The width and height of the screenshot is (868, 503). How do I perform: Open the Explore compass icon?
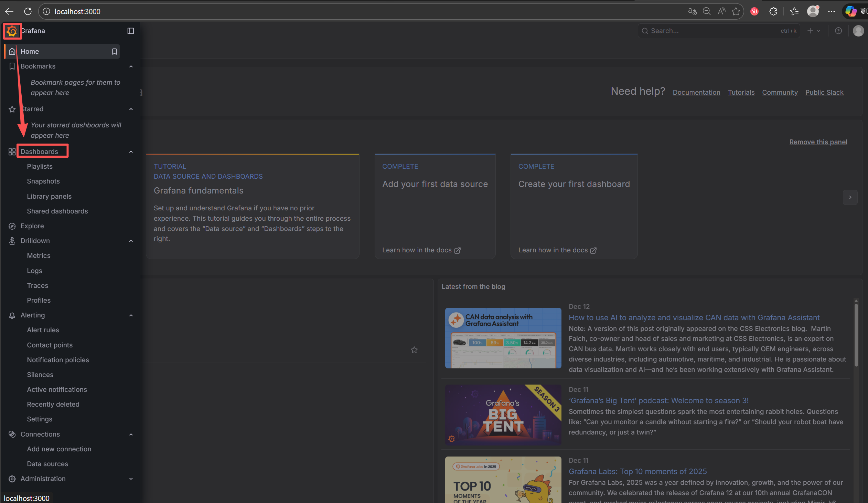click(12, 226)
